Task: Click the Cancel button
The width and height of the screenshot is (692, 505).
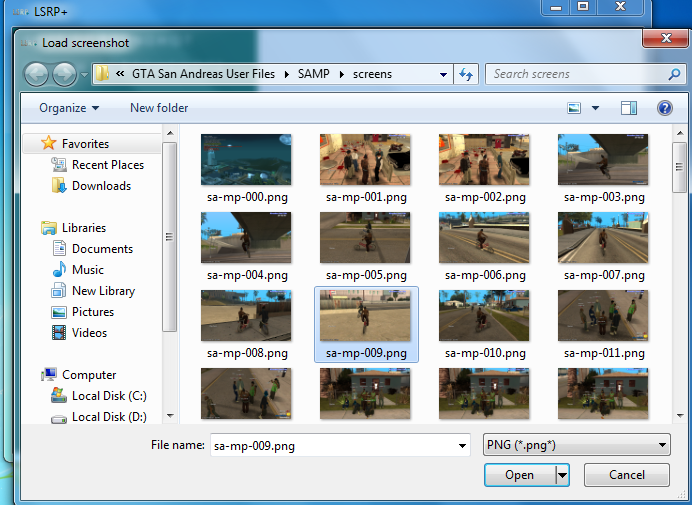Action: (x=627, y=475)
